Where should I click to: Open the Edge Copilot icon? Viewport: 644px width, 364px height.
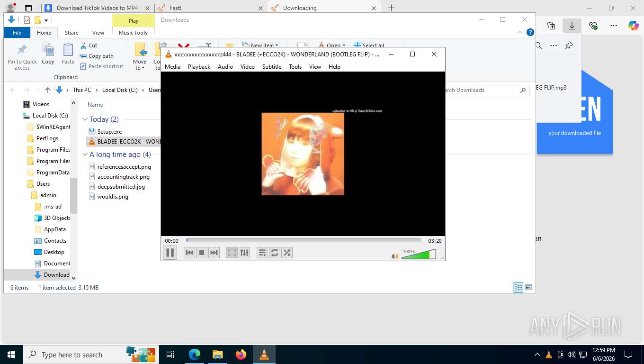(634, 26)
